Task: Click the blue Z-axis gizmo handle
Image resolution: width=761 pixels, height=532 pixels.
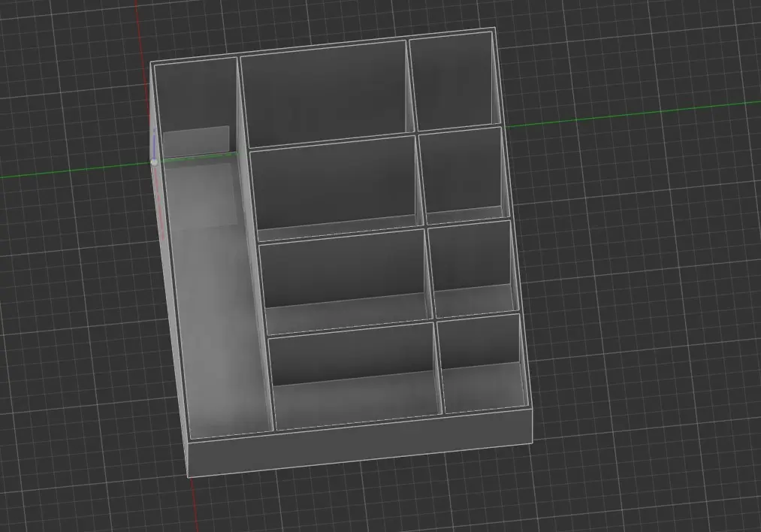Action: [x=154, y=144]
